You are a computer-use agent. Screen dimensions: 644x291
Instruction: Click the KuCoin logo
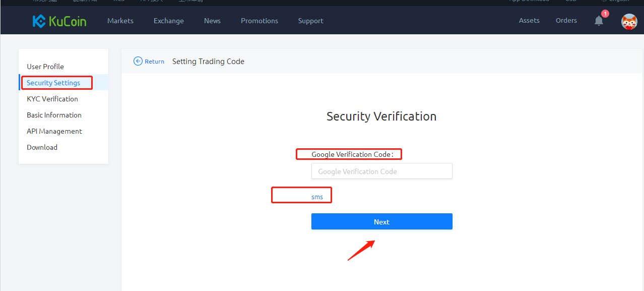59,21
